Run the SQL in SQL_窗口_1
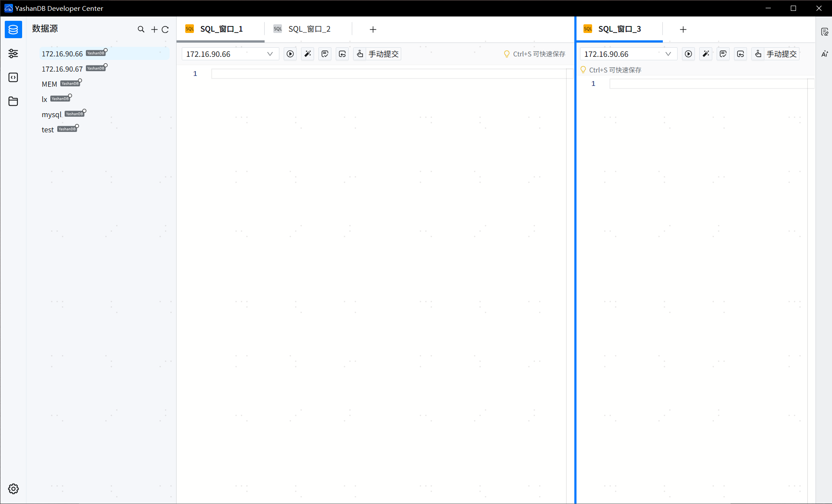 [x=290, y=54]
